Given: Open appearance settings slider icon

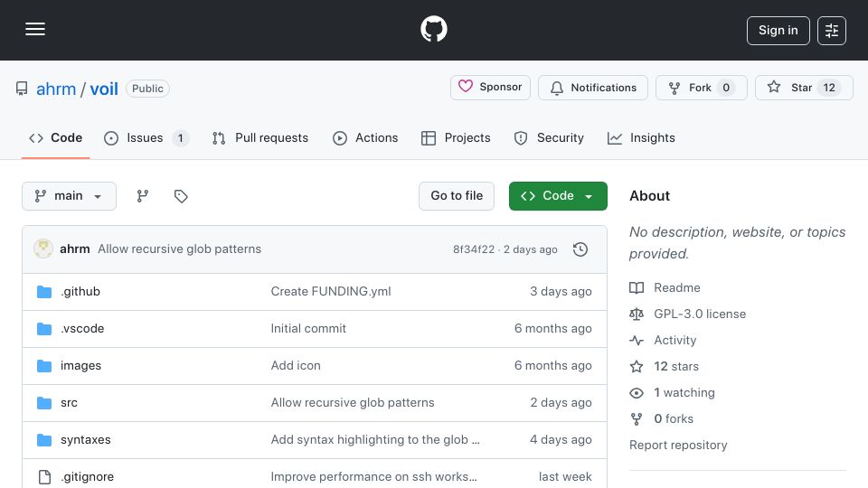Looking at the screenshot, I should 832,31.
